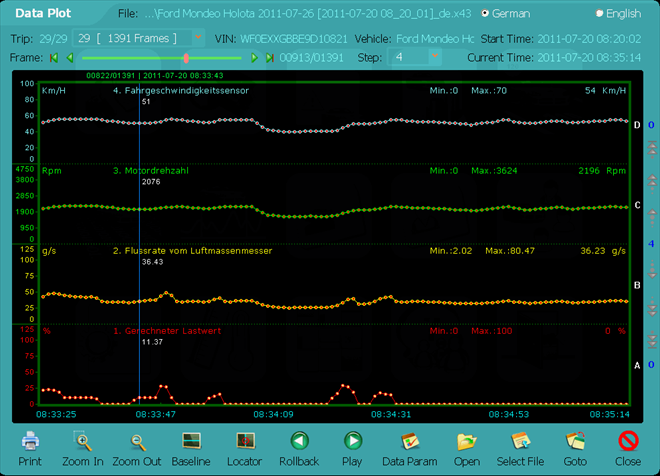The height and width of the screenshot is (476, 660).
Task: Activate the Locator tool
Action: (245, 441)
